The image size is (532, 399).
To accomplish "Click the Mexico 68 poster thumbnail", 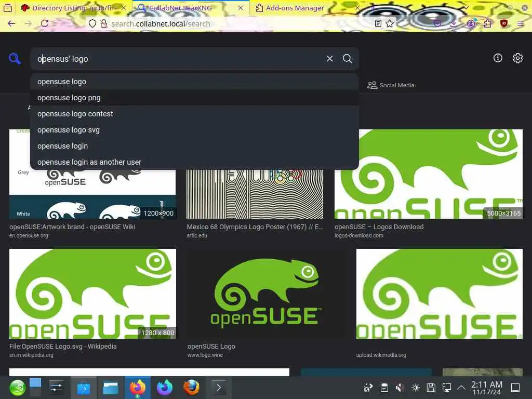I will coord(255,194).
